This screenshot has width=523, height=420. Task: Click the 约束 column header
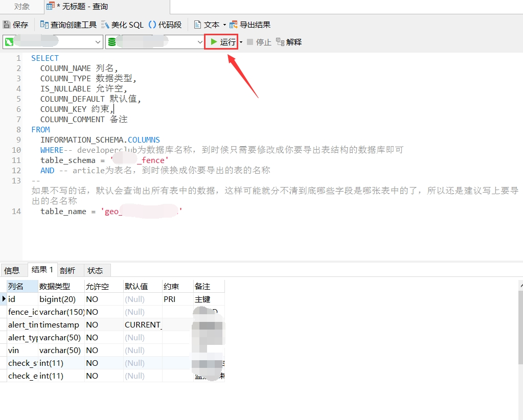(x=178, y=286)
